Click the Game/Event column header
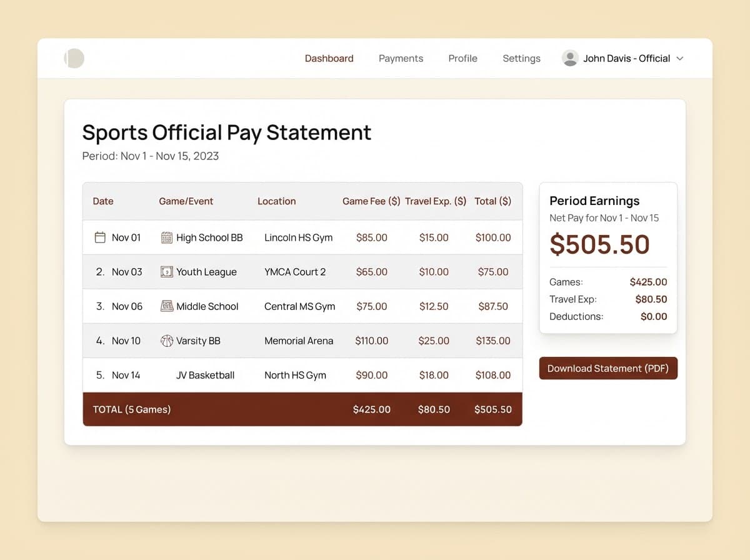The image size is (750, 560). pos(186,201)
